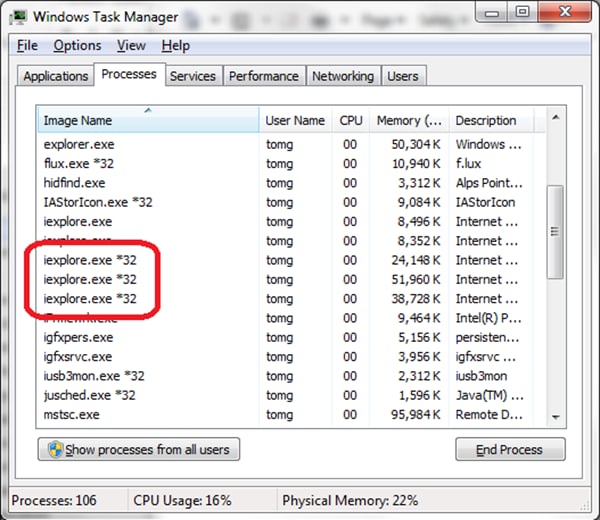Switch to the Users tab
This screenshot has height=520, width=600.
pyautogui.click(x=403, y=76)
